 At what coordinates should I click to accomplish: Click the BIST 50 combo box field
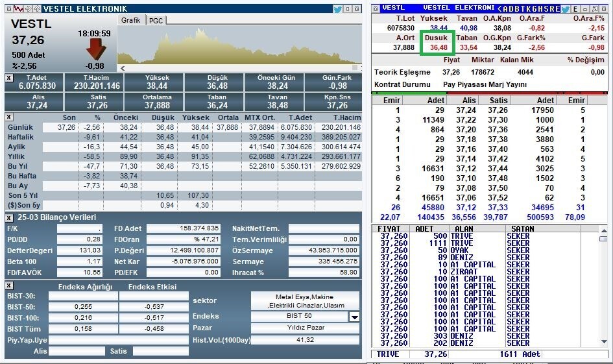(x=300, y=316)
